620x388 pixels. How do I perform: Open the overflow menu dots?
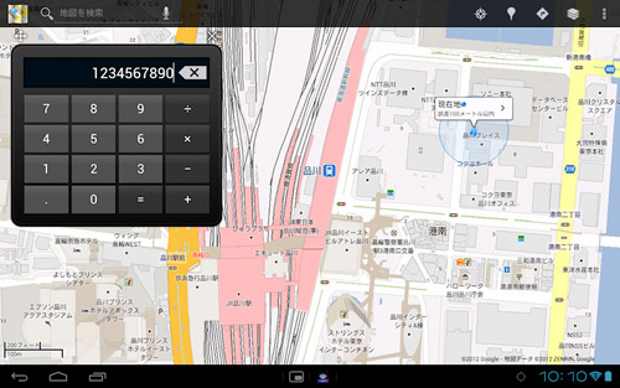pyautogui.click(x=604, y=14)
